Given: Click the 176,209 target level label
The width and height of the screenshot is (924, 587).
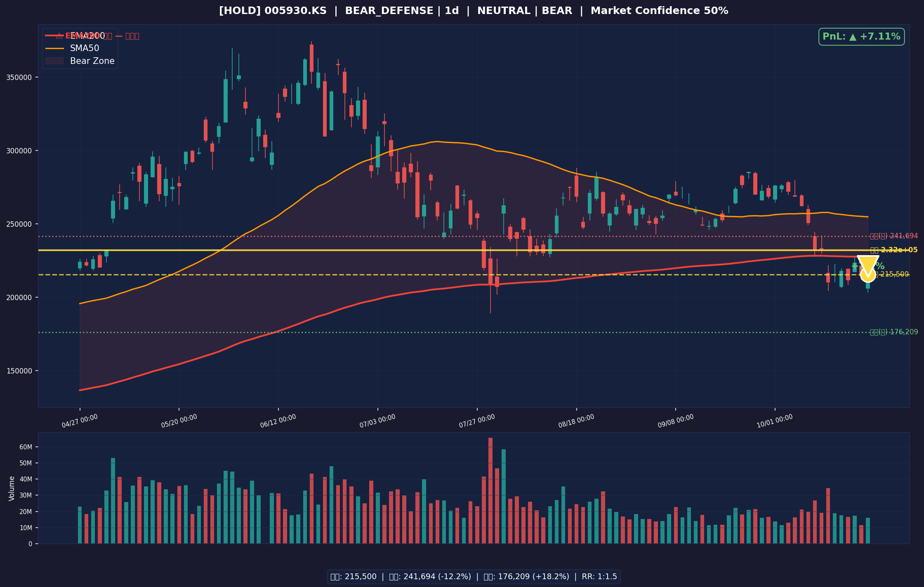Looking at the screenshot, I should (x=894, y=332).
